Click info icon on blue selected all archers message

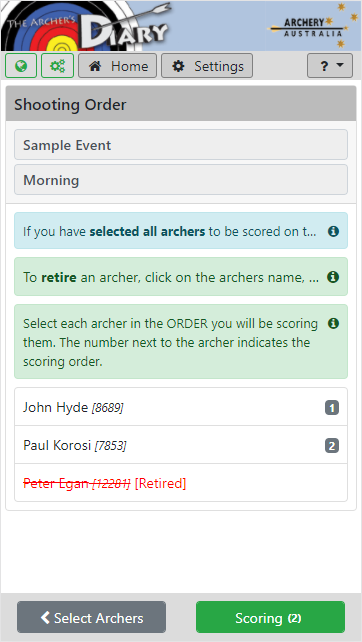click(x=333, y=231)
